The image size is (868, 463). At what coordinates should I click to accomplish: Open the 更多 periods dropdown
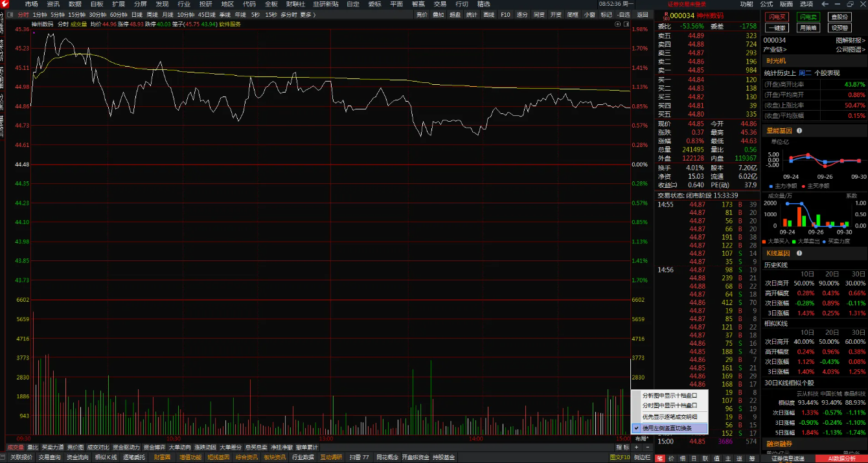[308, 14]
